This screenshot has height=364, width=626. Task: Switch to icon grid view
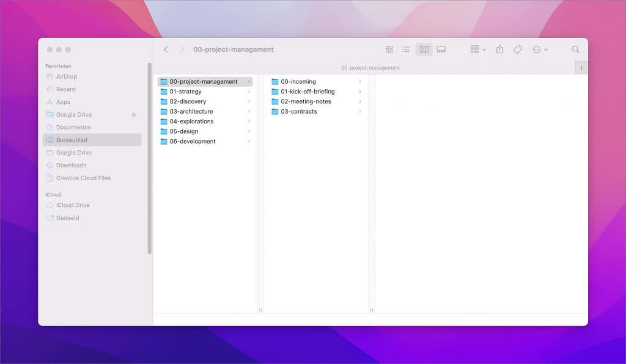(x=389, y=49)
